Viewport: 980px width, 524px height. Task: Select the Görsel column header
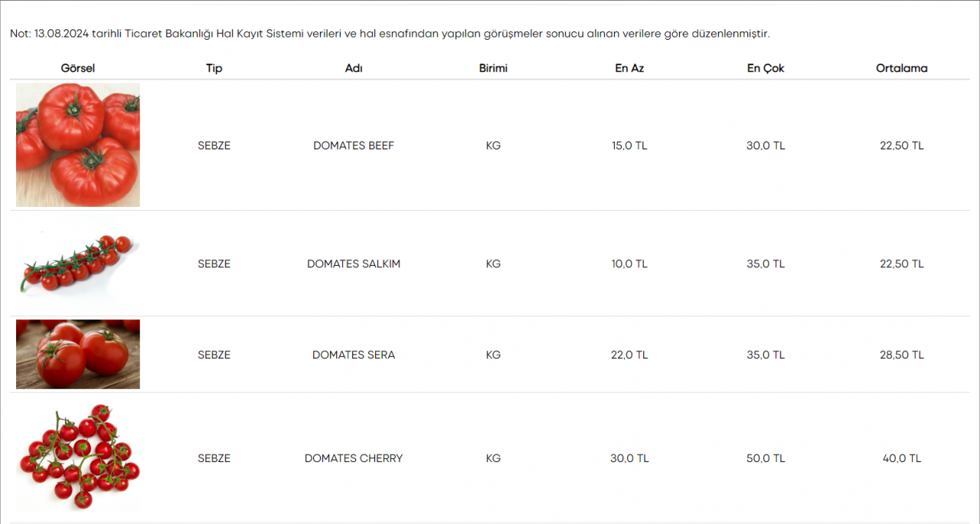[x=78, y=68]
